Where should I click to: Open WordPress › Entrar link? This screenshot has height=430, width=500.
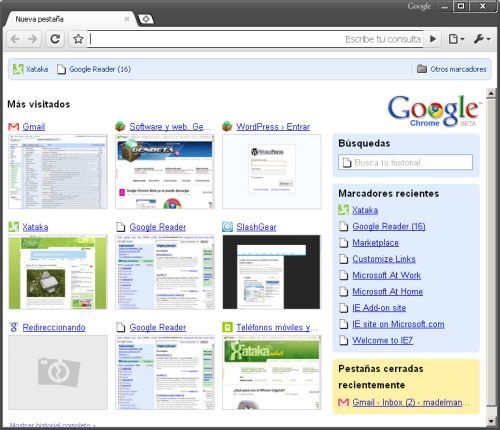point(273,127)
